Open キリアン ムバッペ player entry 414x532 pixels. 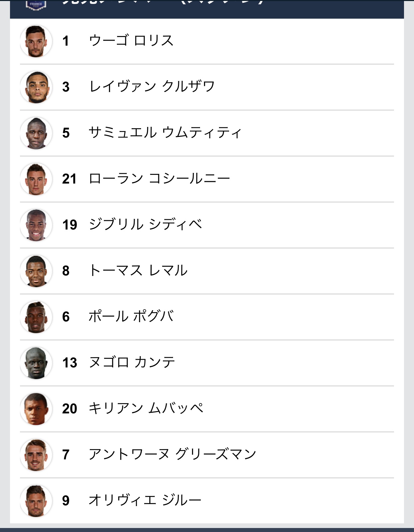pos(207,409)
